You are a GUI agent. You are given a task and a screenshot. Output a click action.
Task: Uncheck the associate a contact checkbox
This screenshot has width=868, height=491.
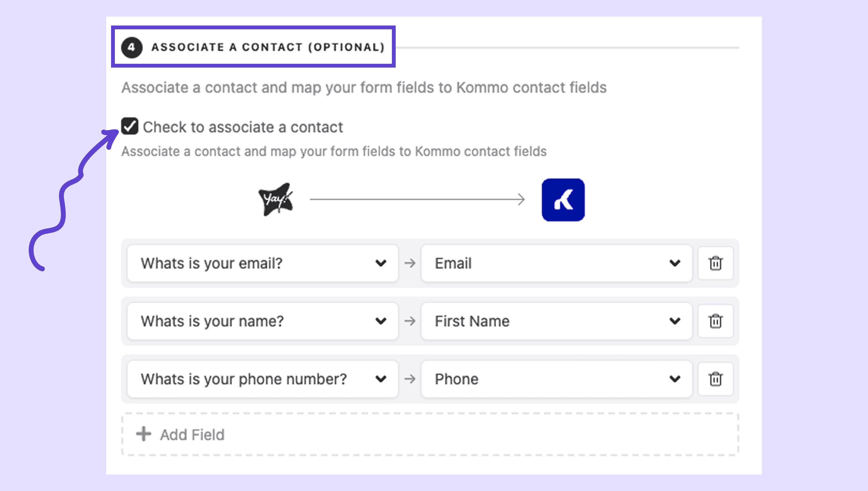tap(130, 127)
